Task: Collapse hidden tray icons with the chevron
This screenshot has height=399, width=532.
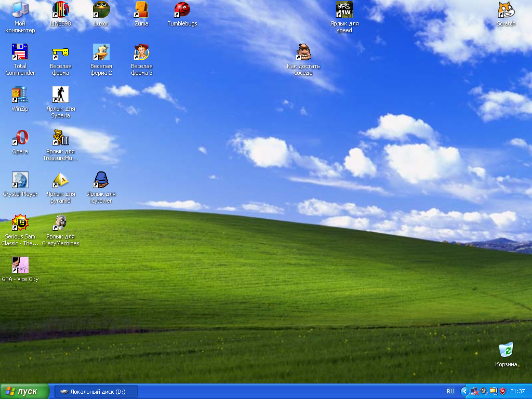Action: pyautogui.click(x=465, y=391)
